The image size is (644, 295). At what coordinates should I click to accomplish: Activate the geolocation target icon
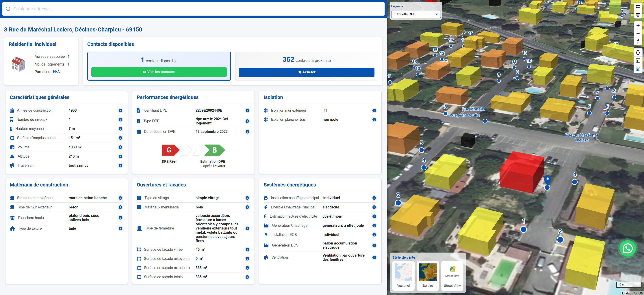(x=638, y=52)
